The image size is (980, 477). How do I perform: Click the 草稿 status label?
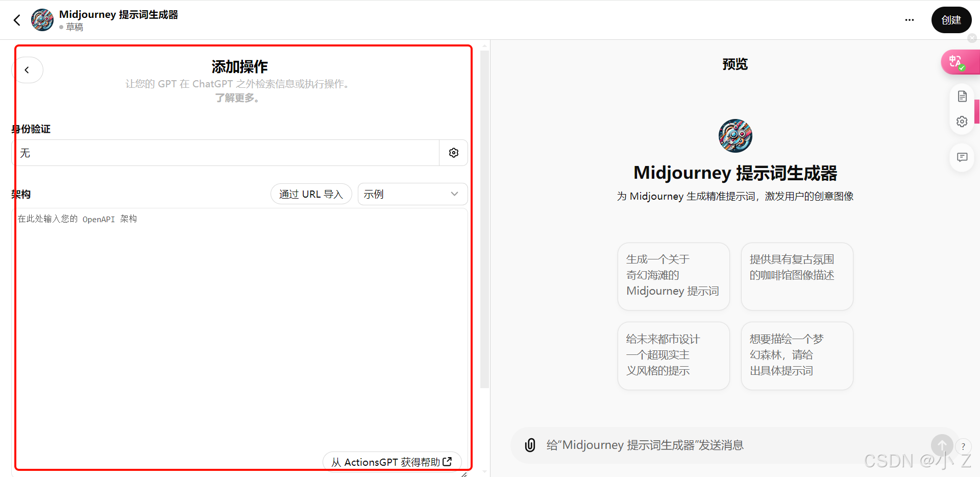75,27
